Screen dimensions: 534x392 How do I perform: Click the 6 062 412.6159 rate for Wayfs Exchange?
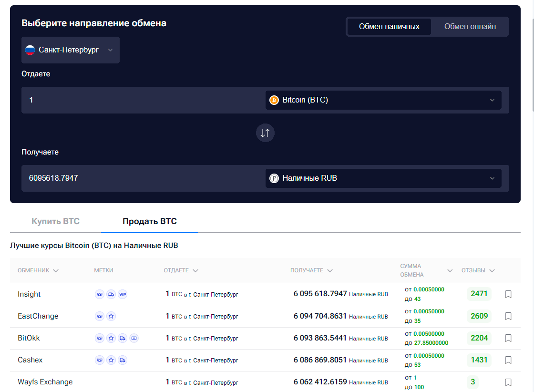tap(320, 382)
